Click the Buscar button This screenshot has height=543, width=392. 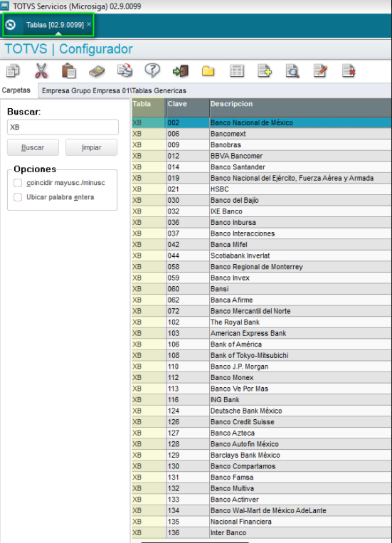pos(33,147)
